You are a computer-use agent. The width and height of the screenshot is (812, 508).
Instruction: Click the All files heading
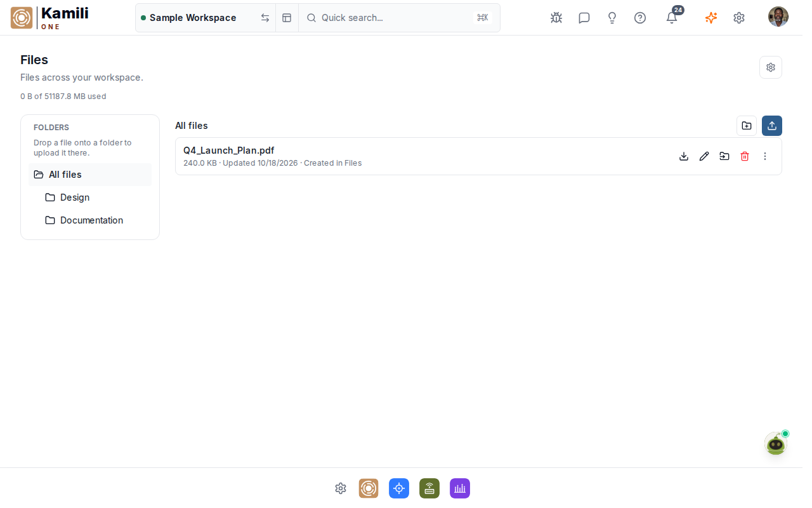point(192,126)
